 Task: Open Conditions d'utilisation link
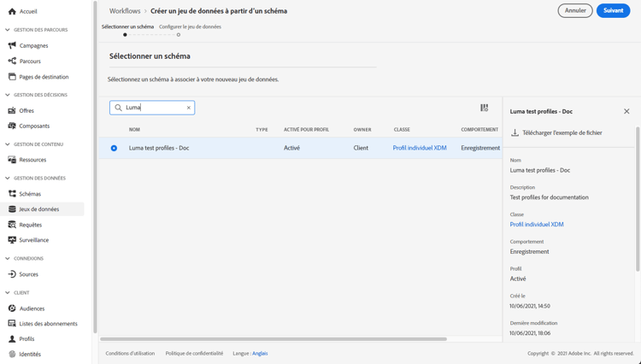tap(130, 354)
